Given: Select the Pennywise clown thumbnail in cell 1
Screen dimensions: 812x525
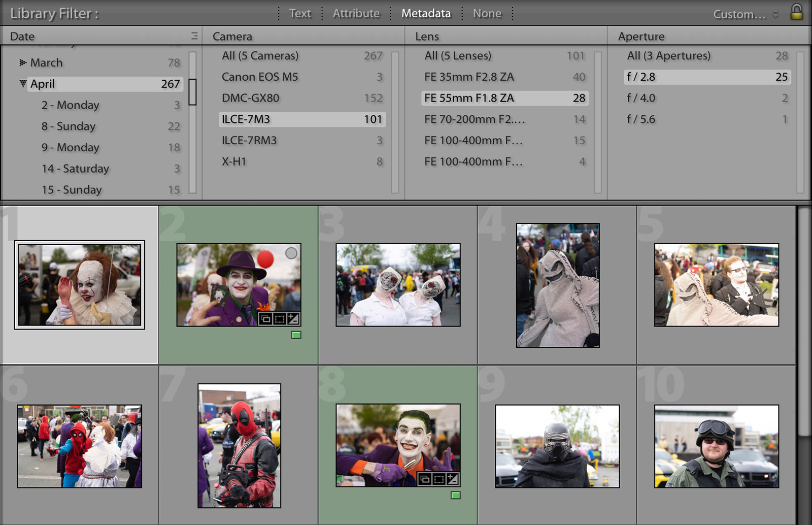Looking at the screenshot, I should click(x=80, y=285).
